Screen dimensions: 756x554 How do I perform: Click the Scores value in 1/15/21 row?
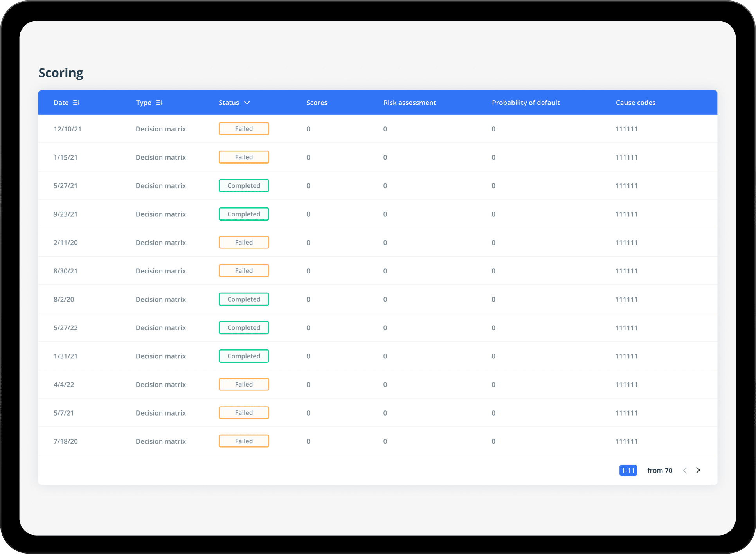coord(308,157)
